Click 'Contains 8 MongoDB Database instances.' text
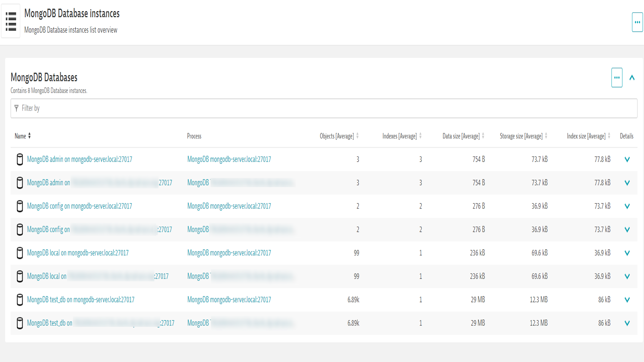The height and width of the screenshot is (362, 644). pyautogui.click(x=49, y=91)
